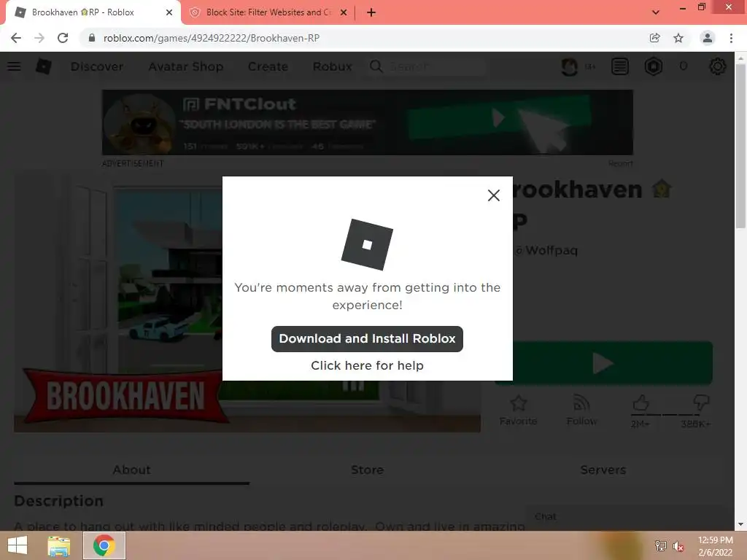747x560 pixels.
Task: Close the Brookhaven RP tab
Action: click(x=169, y=12)
